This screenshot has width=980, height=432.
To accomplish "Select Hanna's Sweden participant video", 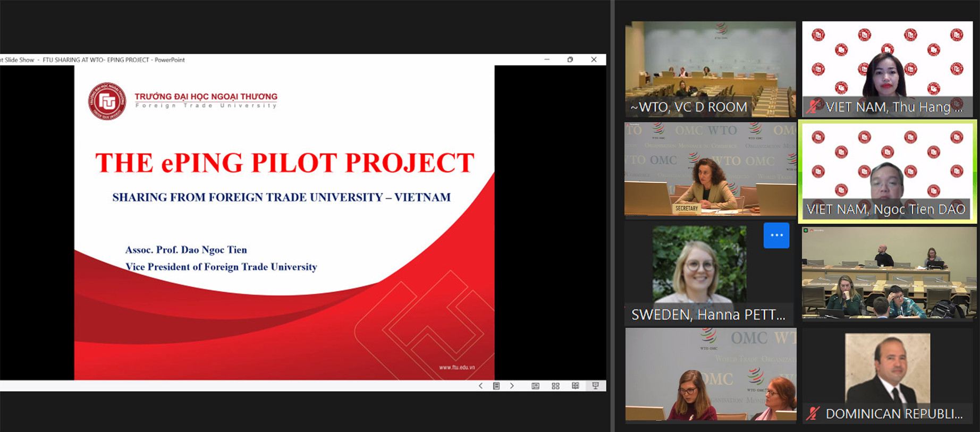I will pyautogui.click(x=699, y=266).
